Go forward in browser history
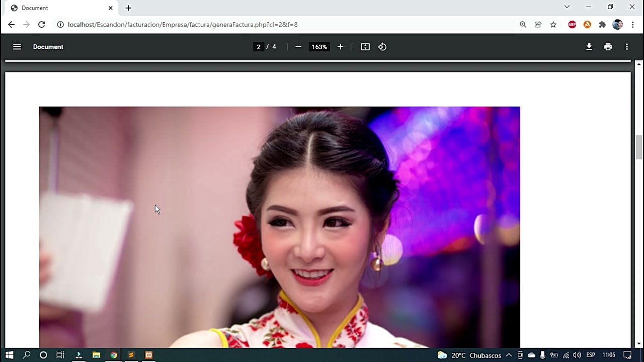The image size is (644, 362). [x=26, y=24]
